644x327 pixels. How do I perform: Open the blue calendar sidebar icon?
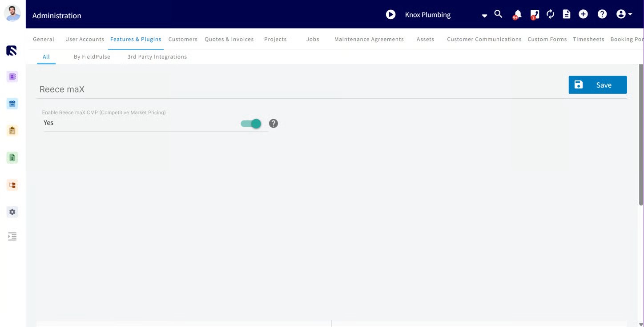pyautogui.click(x=12, y=104)
